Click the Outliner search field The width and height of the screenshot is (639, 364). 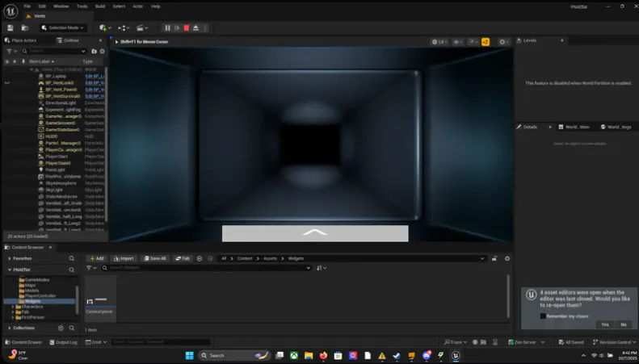54,52
